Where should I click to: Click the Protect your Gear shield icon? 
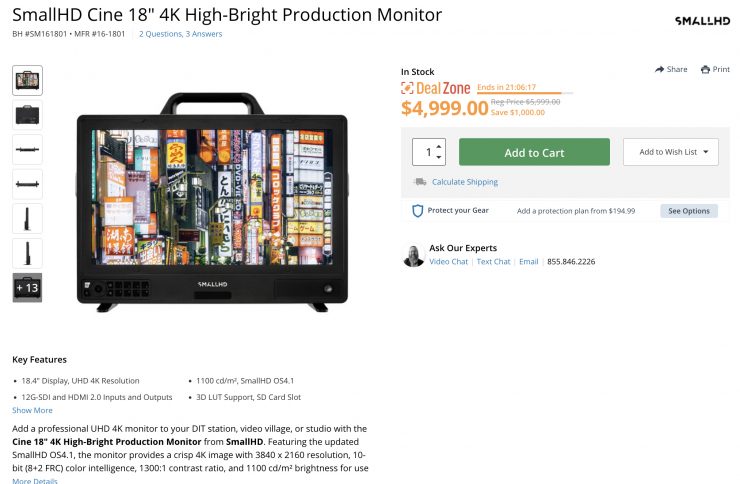click(x=418, y=211)
